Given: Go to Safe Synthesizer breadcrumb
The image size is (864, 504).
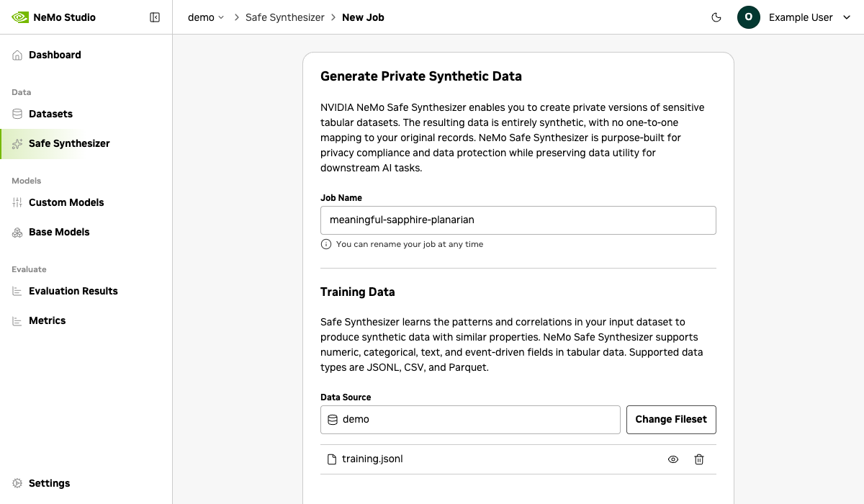Looking at the screenshot, I should click(x=284, y=17).
